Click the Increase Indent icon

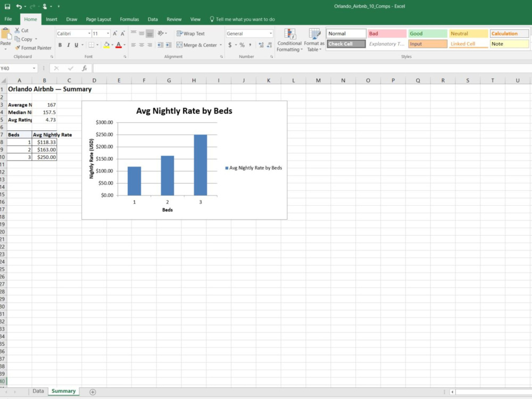169,45
